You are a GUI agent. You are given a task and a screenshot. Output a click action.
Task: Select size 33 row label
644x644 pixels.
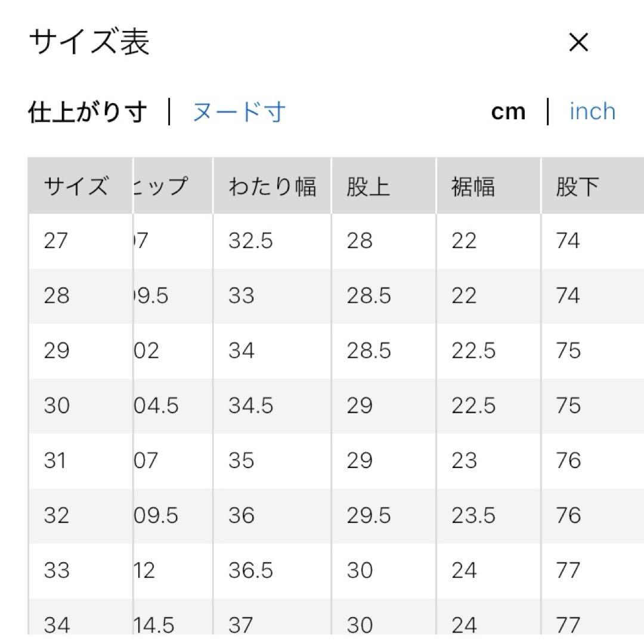point(56,571)
